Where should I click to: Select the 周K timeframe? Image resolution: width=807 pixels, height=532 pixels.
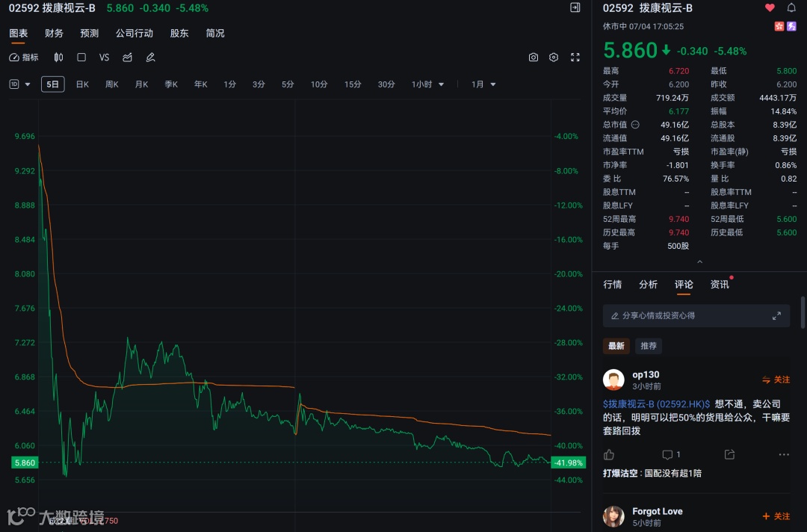(x=111, y=84)
